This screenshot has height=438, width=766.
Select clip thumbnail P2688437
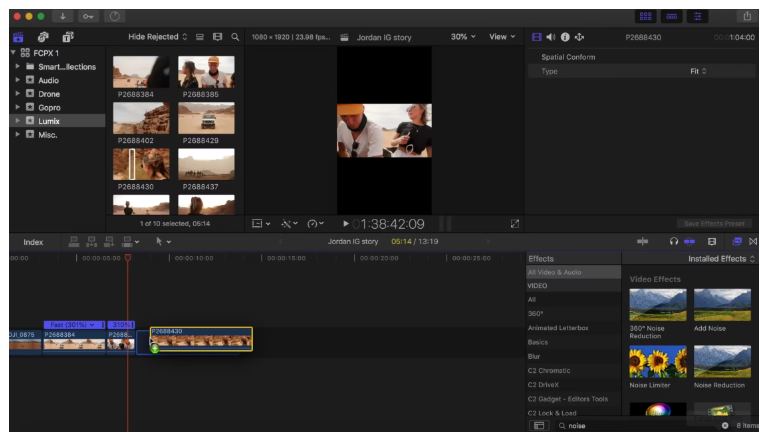click(206, 165)
